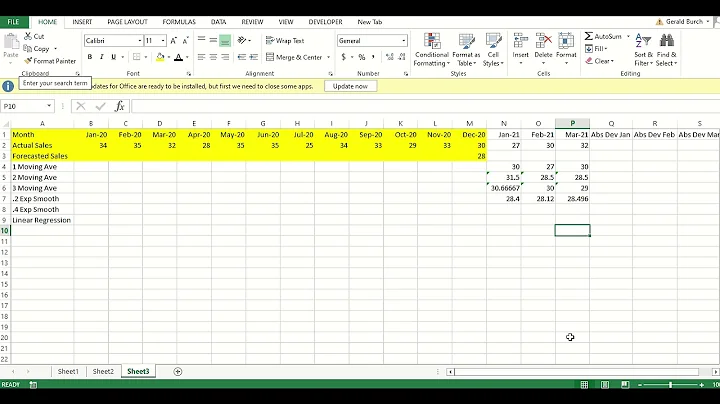Open the Fill Color dropdown arrow
This screenshot has height=404, width=720.
tap(169, 57)
